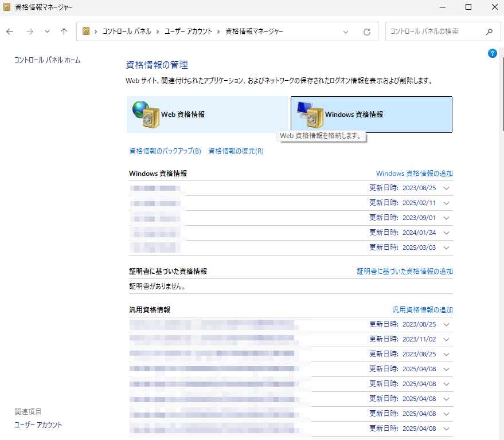The width and height of the screenshot is (504, 440).
Task: Click the refresh icon in address bar
Action: pos(367,32)
